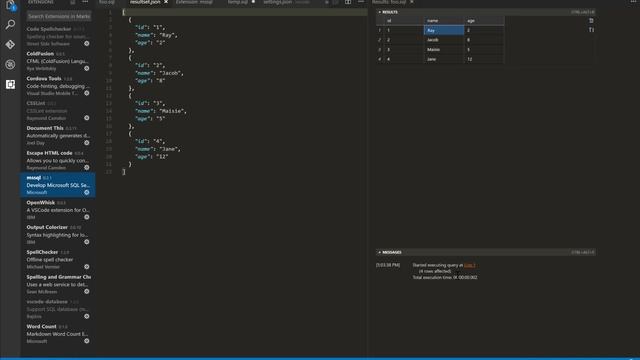
Task: Focus the Search Extensions in Marketplace field
Action: pos(59,16)
